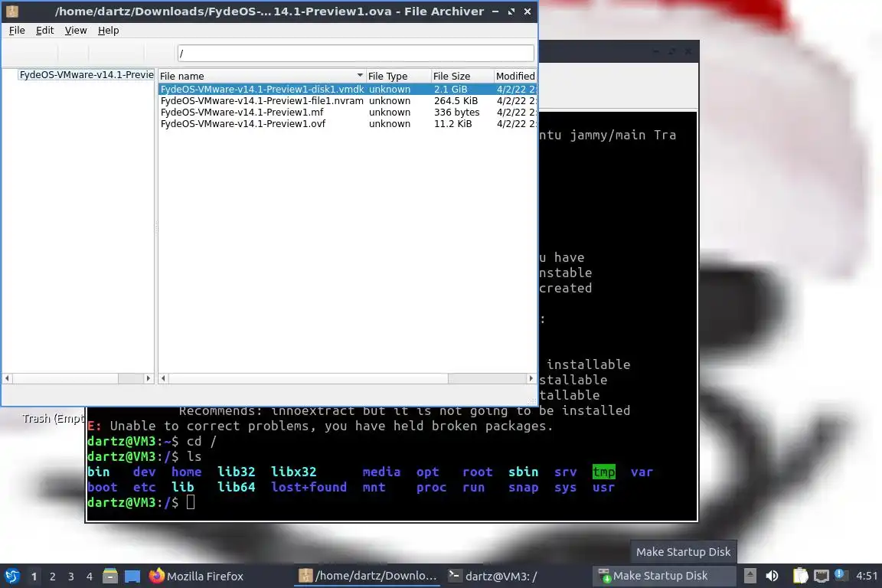Click the Trash desktop icon label
The width and height of the screenshot is (882, 588).
pos(54,419)
